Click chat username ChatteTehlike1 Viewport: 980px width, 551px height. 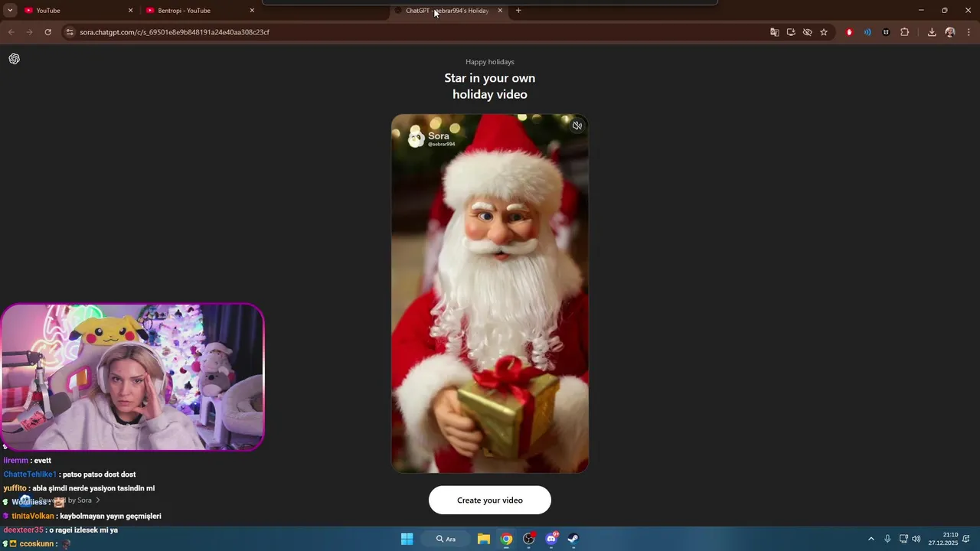30,474
